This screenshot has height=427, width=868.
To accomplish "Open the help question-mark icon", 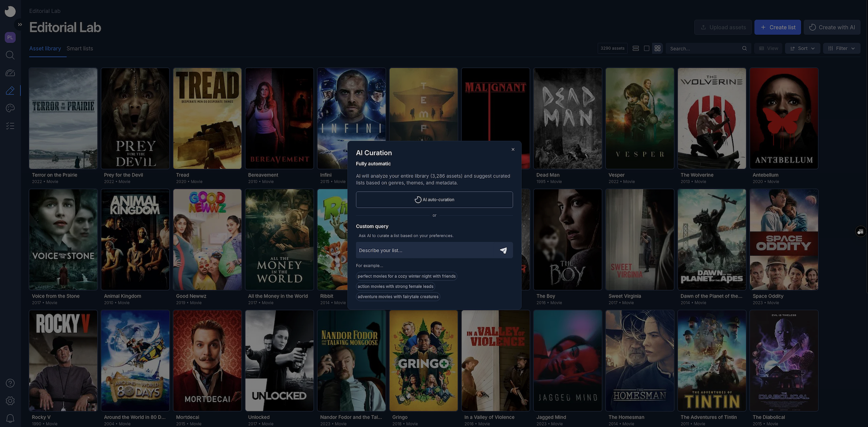I will coord(10,383).
